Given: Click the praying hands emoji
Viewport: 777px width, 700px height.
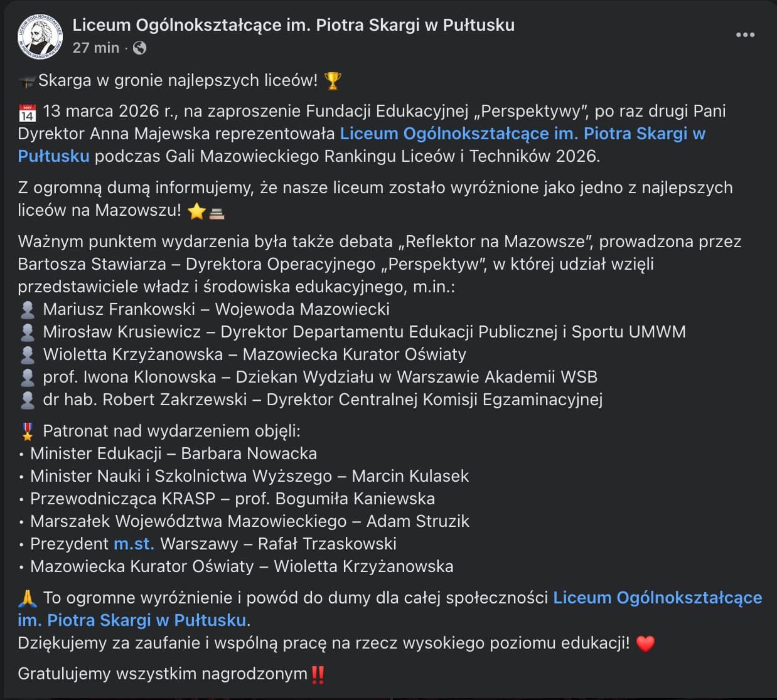Looking at the screenshot, I should tap(27, 598).
